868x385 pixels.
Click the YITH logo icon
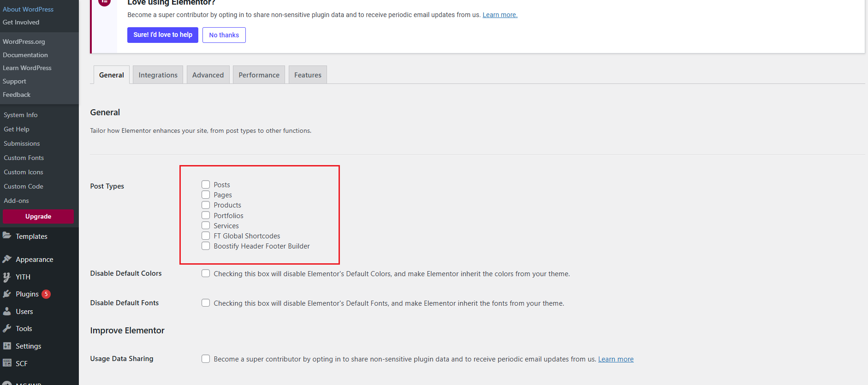click(x=7, y=277)
